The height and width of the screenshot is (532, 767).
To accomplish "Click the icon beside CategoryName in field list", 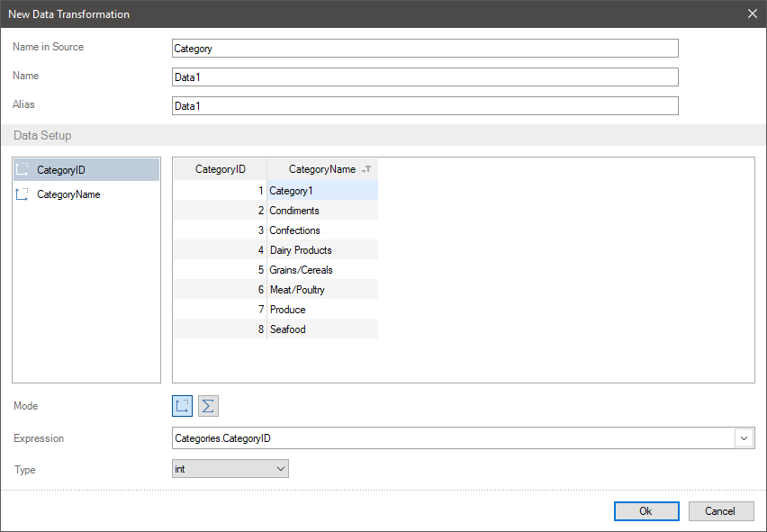I will [x=23, y=194].
